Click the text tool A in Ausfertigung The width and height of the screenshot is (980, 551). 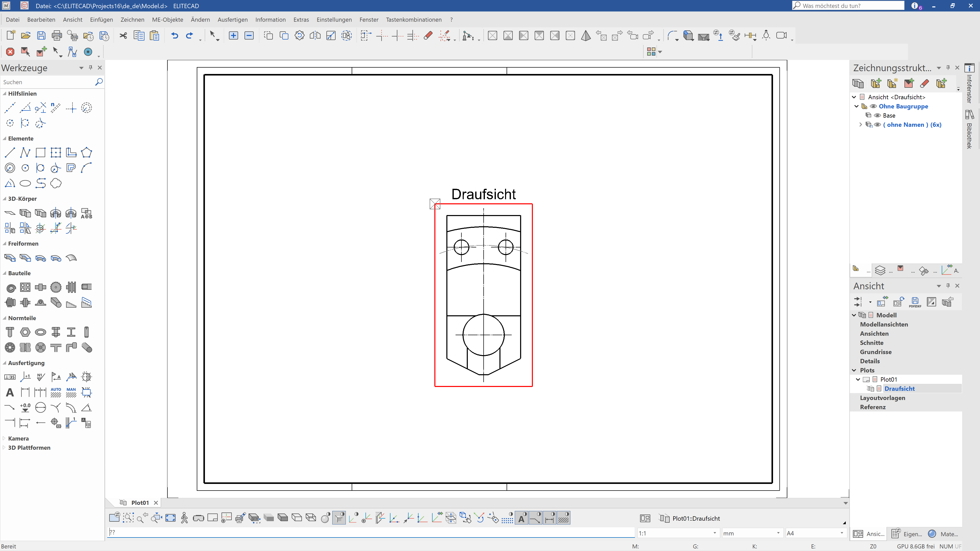[x=10, y=392]
